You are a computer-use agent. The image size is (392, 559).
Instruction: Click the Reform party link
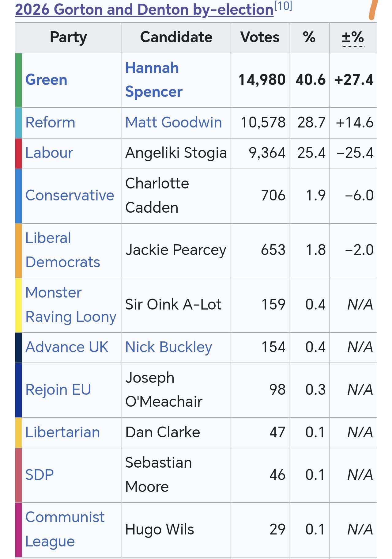tap(50, 123)
